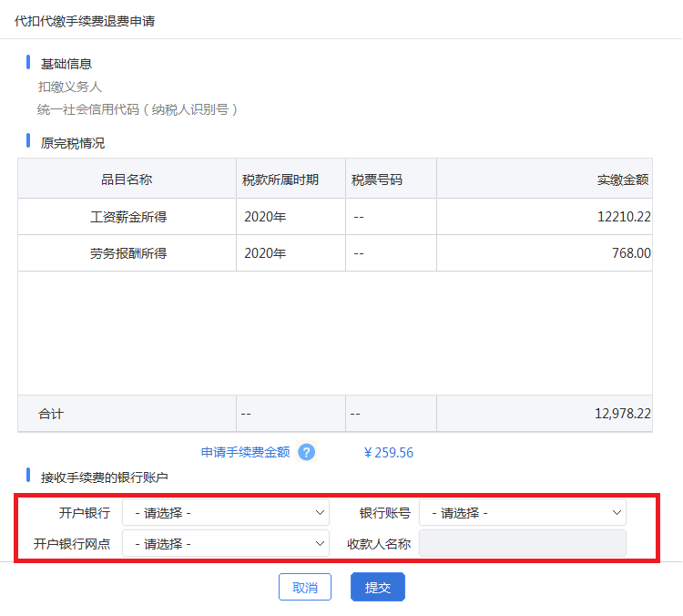The width and height of the screenshot is (683, 616).
Task: Click the ￥259.56 fee amount
Action: 389,453
